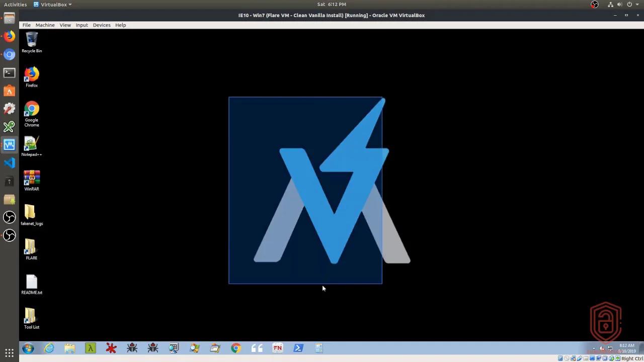Select the FLARE folder on desktop
Viewport: 644px width, 362px height.
[31, 248]
